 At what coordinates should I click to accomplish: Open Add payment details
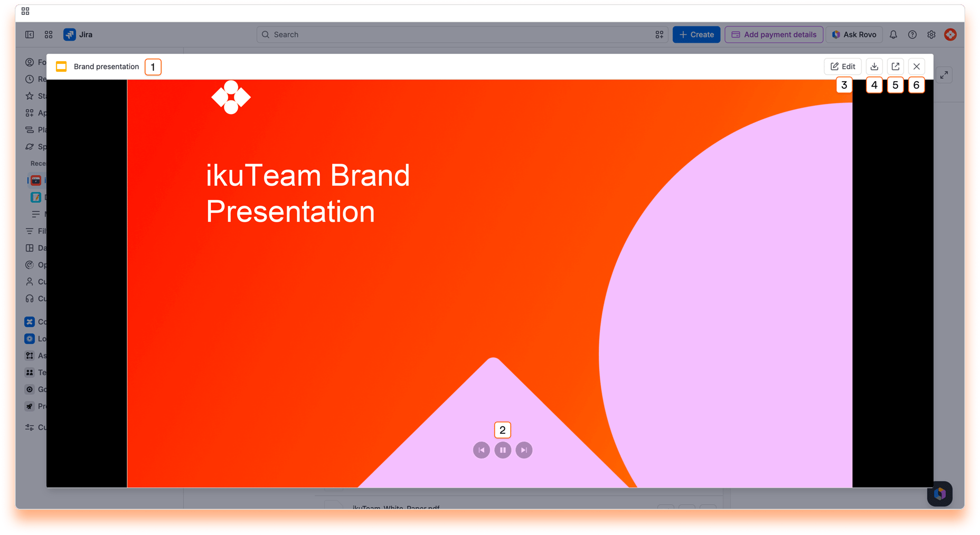[x=774, y=34]
